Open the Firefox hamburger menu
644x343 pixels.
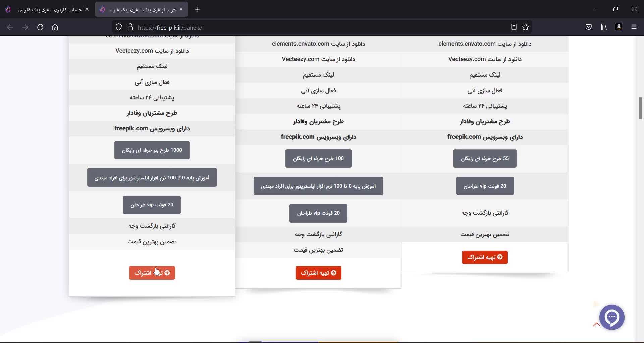coord(634,27)
